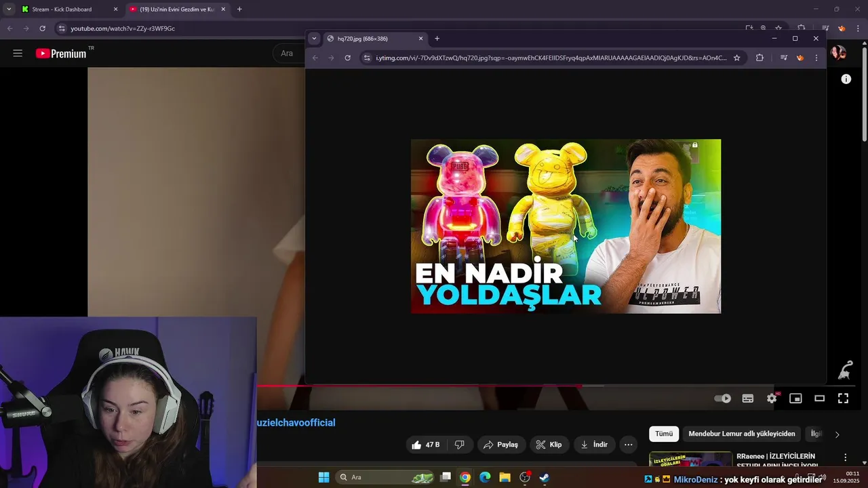Close the YouTube video tab
The width and height of the screenshot is (868, 488).
coord(223,9)
